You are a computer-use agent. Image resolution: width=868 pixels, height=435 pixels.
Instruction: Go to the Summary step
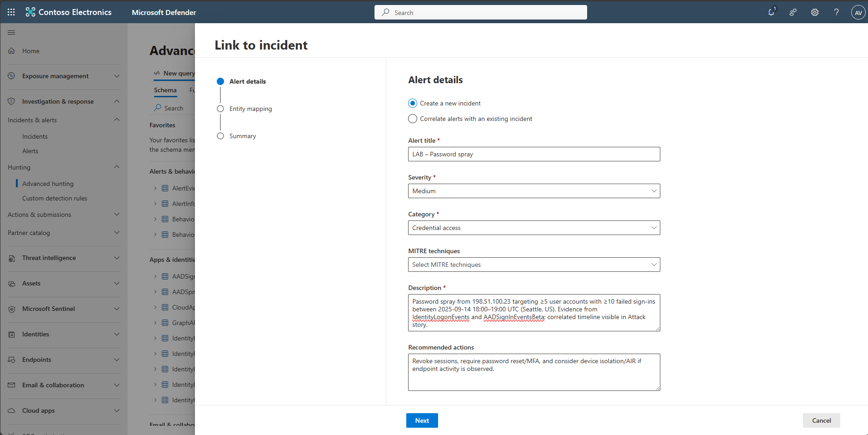pyautogui.click(x=242, y=136)
